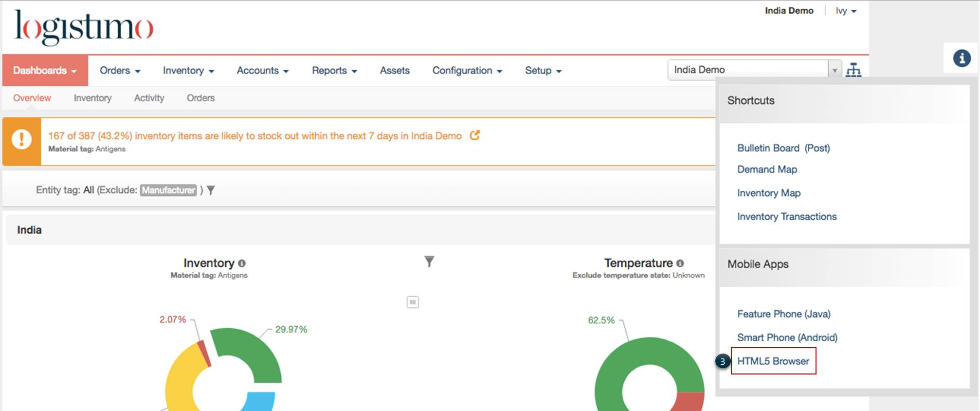980x411 pixels.
Task: Click the red Temperature donut segment
Action: pyautogui.click(x=690, y=402)
